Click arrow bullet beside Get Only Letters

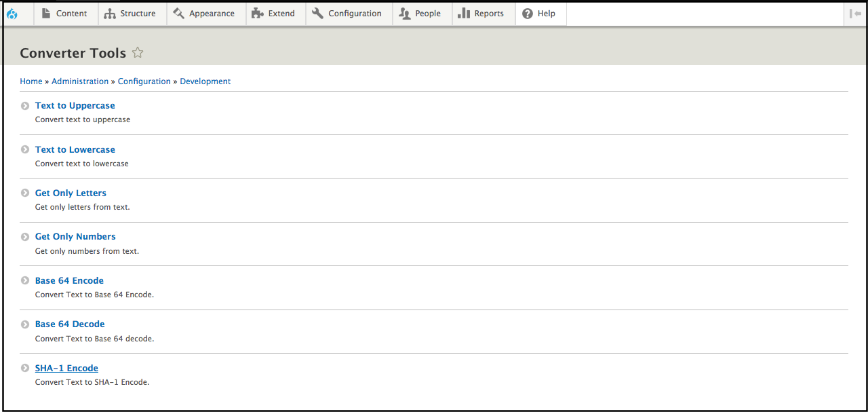[25, 193]
